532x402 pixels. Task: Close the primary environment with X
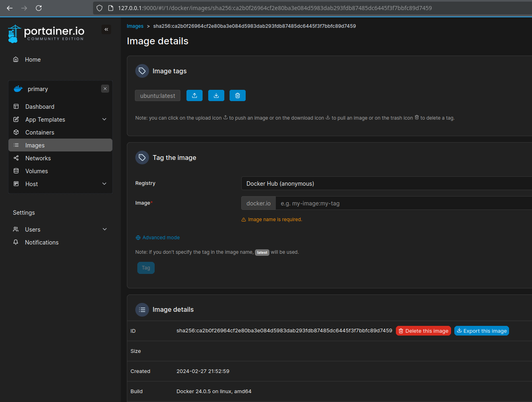pos(105,89)
